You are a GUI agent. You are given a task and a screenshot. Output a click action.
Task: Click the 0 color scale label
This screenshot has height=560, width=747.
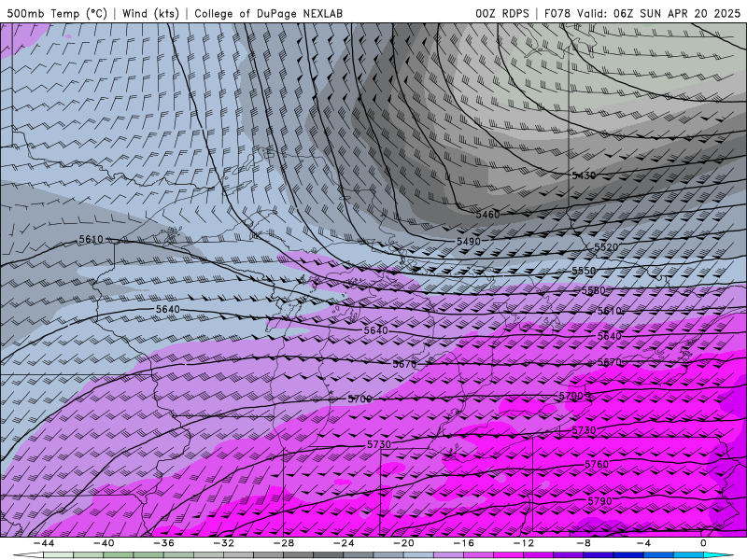click(704, 543)
